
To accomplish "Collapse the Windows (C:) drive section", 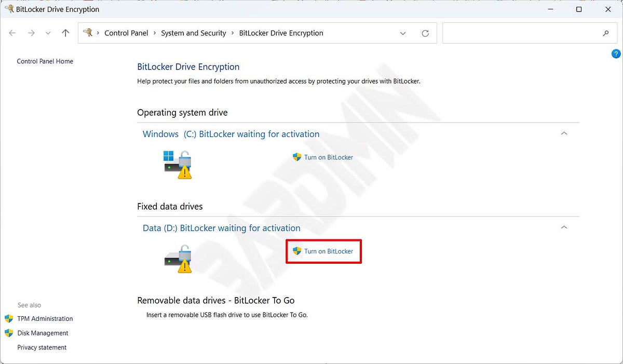I will click(x=564, y=133).
